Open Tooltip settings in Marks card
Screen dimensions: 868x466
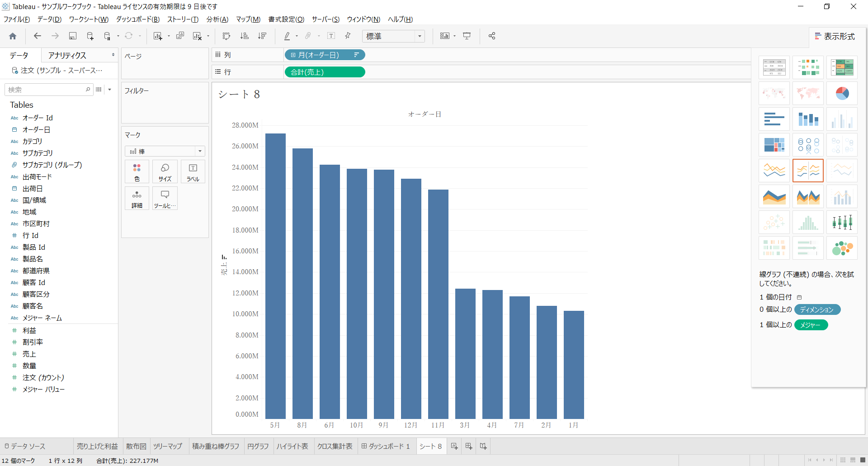click(165, 199)
